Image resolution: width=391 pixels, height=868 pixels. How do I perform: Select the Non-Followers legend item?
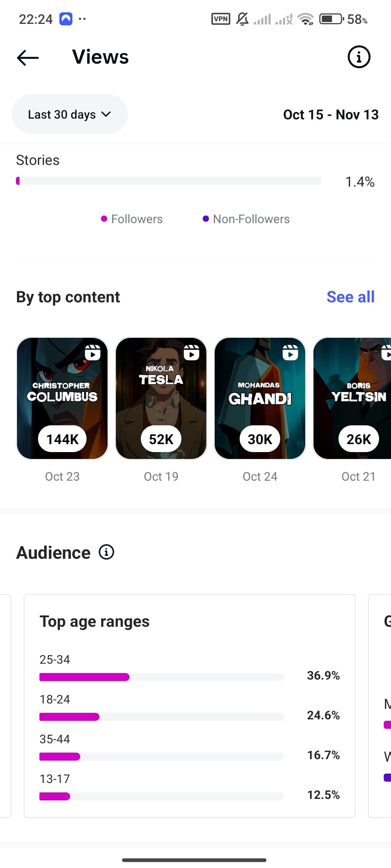click(x=246, y=219)
